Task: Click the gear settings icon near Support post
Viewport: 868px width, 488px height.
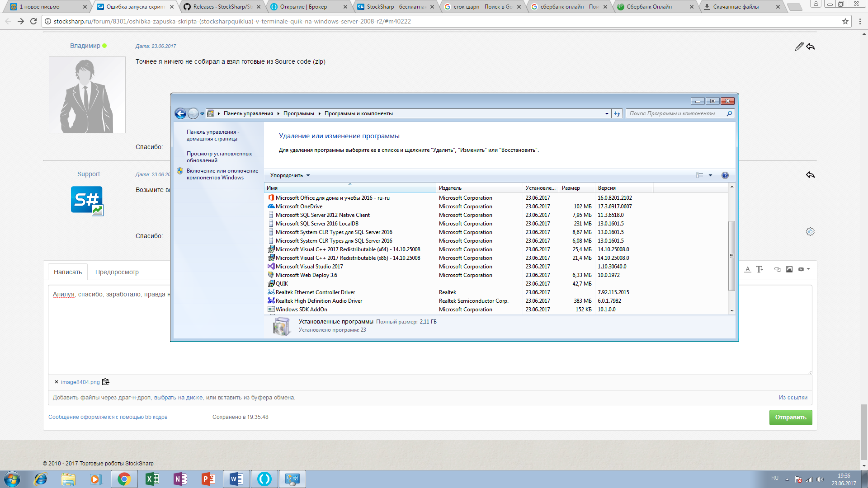Action: pyautogui.click(x=810, y=232)
